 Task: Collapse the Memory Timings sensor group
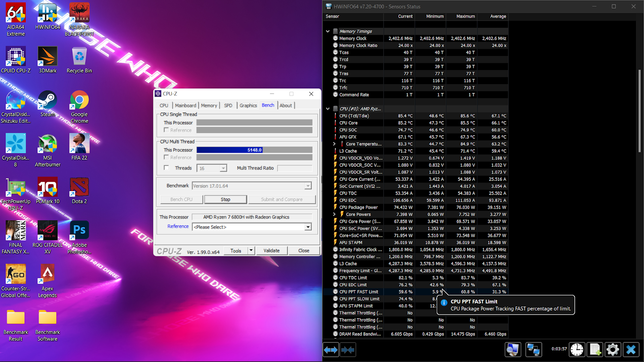click(328, 31)
